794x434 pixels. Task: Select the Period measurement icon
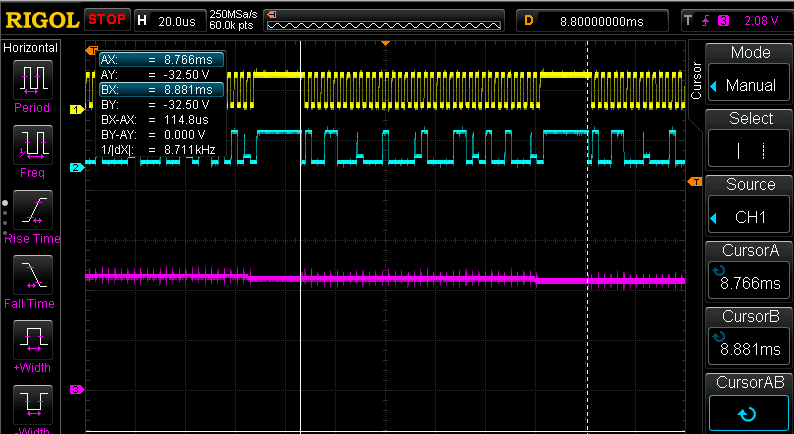(x=32, y=78)
